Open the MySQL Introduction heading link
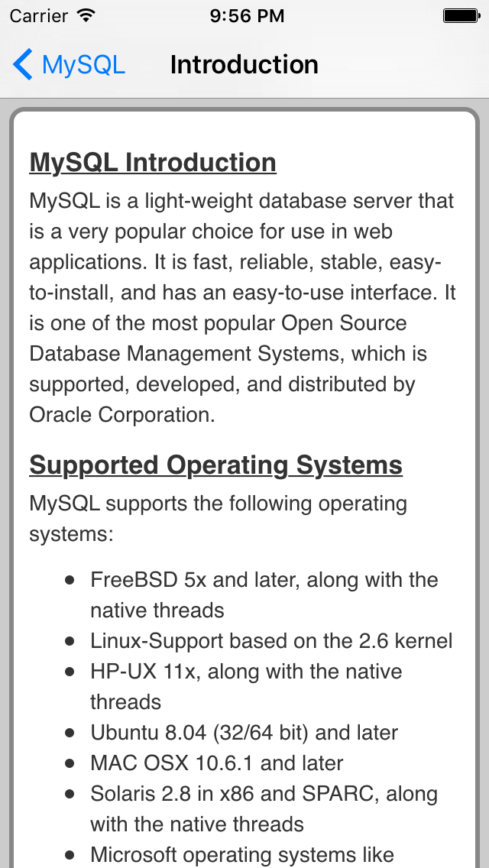This screenshot has width=489, height=868. tap(152, 162)
